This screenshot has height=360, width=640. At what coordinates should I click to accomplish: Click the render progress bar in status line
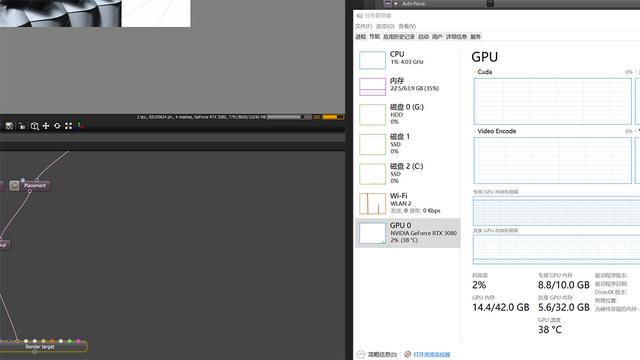point(288,117)
